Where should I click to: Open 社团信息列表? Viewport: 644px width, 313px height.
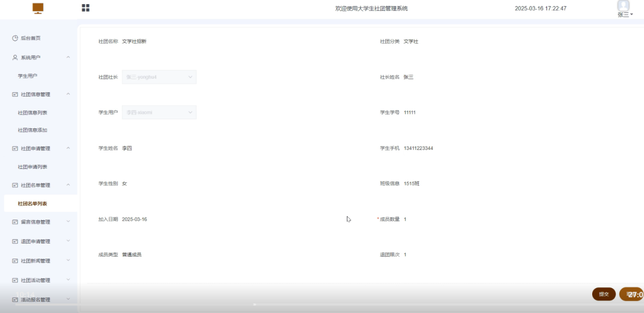click(x=33, y=113)
